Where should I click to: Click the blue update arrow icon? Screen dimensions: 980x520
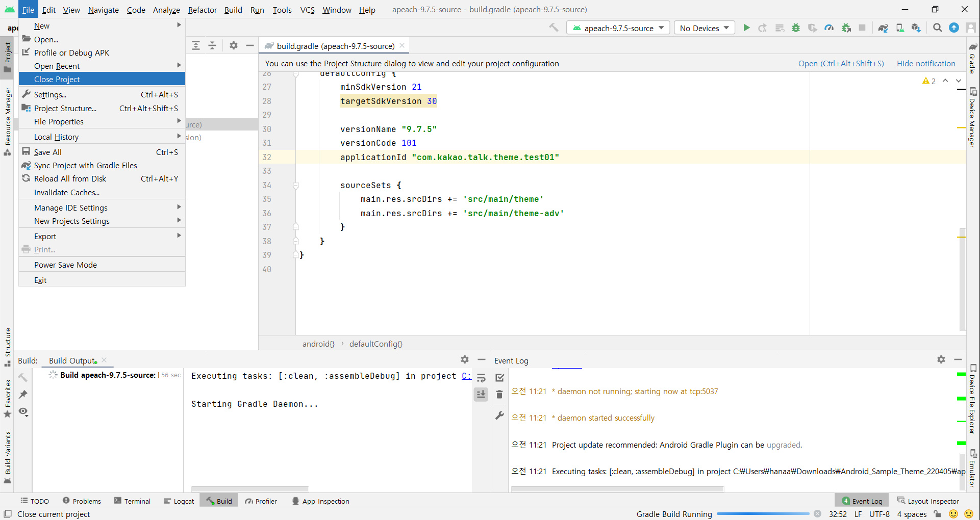[954, 28]
